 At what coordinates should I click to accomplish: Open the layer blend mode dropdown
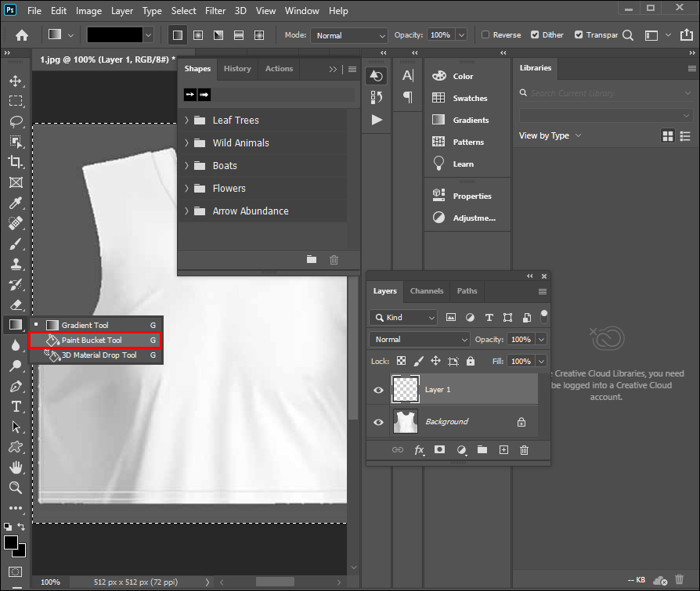point(419,340)
